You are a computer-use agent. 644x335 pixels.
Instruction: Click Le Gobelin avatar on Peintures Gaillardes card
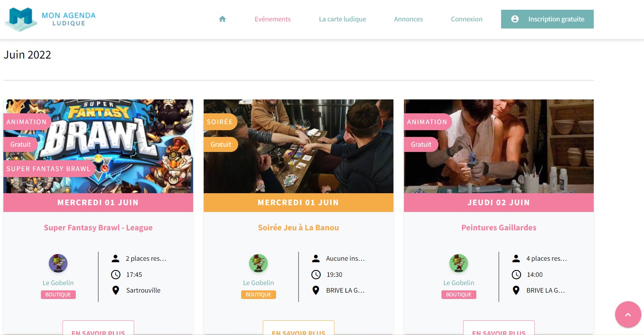[x=459, y=263]
